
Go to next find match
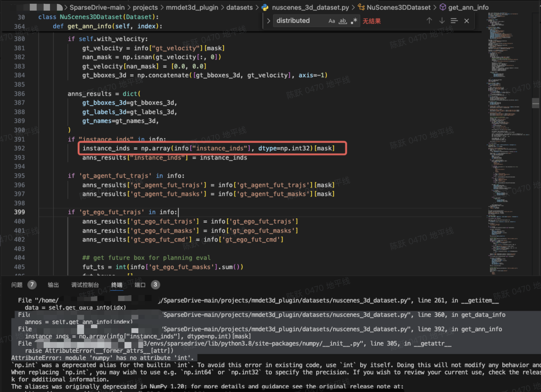coord(442,21)
